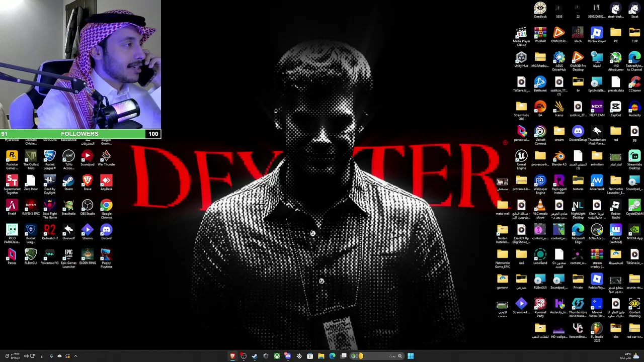Expand the system tray hidden icons chevron
This screenshot has width=644, height=362.
pos(75,356)
